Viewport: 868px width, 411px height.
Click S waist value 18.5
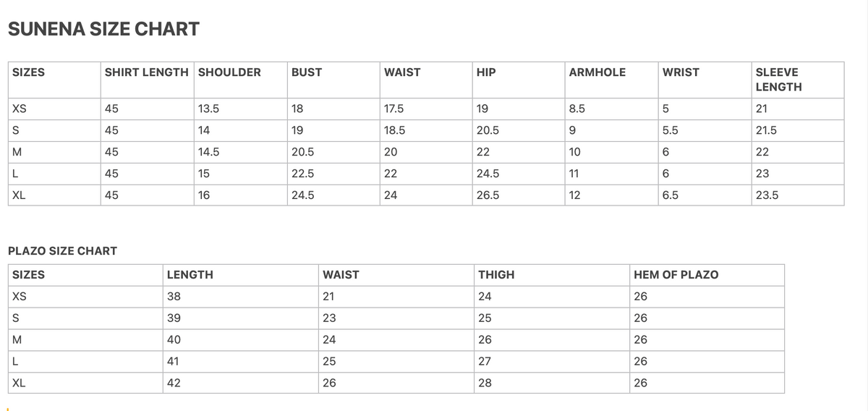point(395,131)
